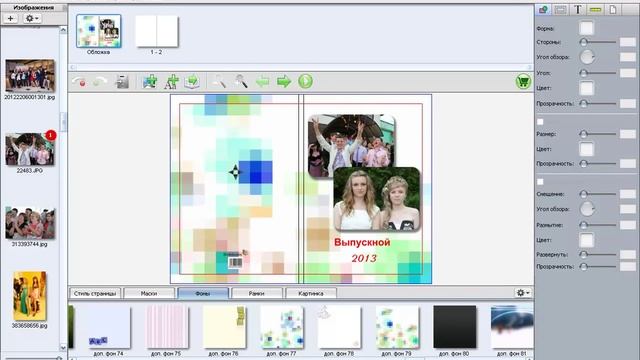Choose the black background доп. фон 80
640x360 pixels.
click(x=455, y=327)
